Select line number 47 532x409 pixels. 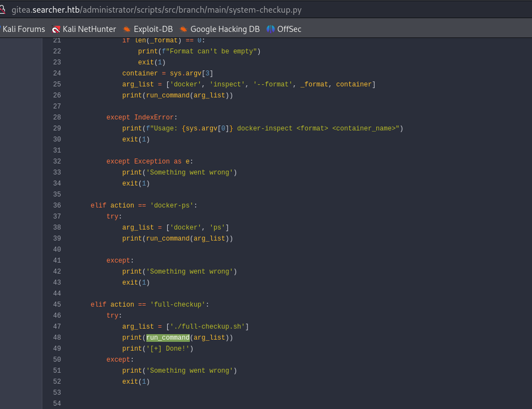pos(57,326)
